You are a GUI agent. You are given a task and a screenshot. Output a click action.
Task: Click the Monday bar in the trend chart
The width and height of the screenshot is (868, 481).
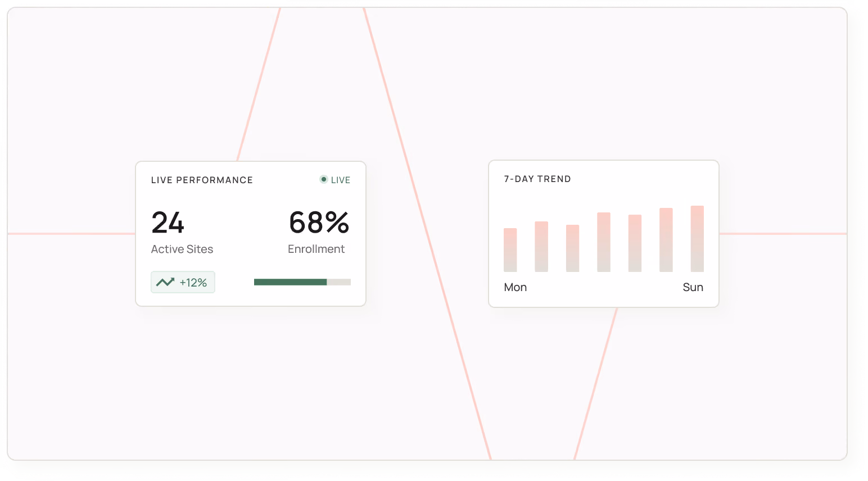[510, 250]
